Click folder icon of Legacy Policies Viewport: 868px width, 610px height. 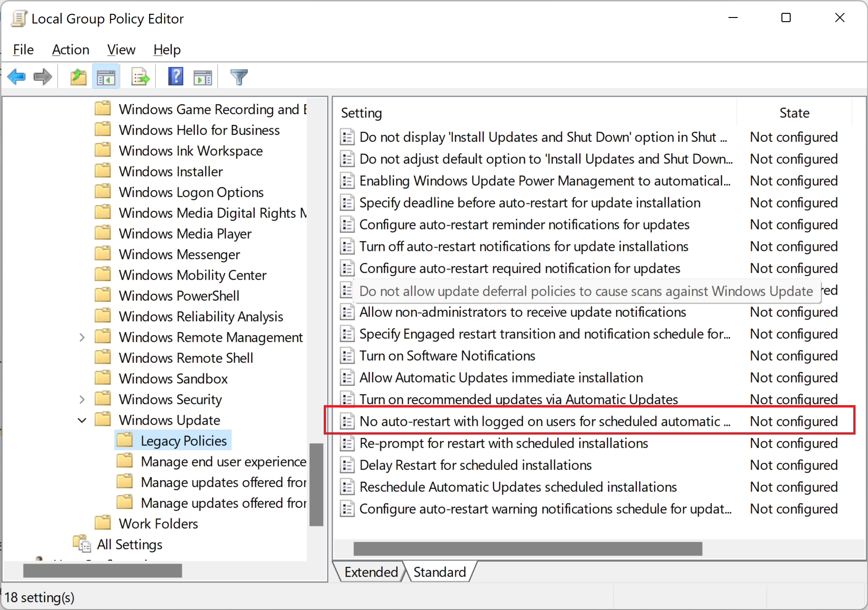coord(125,440)
